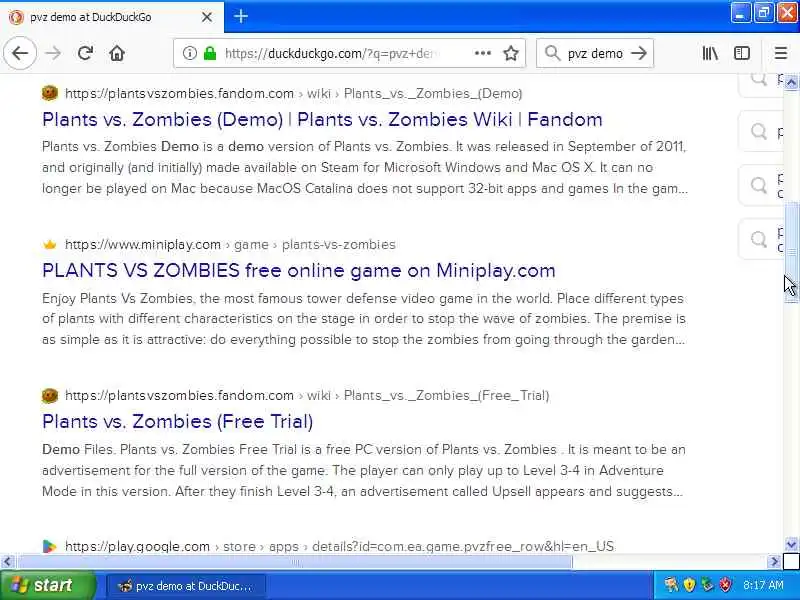800x600 pixels.
Task: Click the forward navigation arrow
Action: pyautogui.click(x=53, y=53)
